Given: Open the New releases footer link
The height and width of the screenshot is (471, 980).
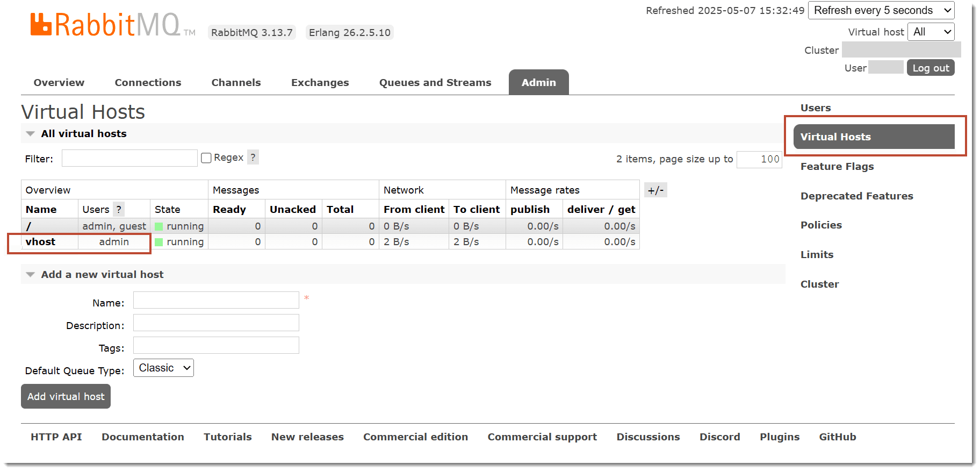Looking at the screenshot, I should [307, 437].
